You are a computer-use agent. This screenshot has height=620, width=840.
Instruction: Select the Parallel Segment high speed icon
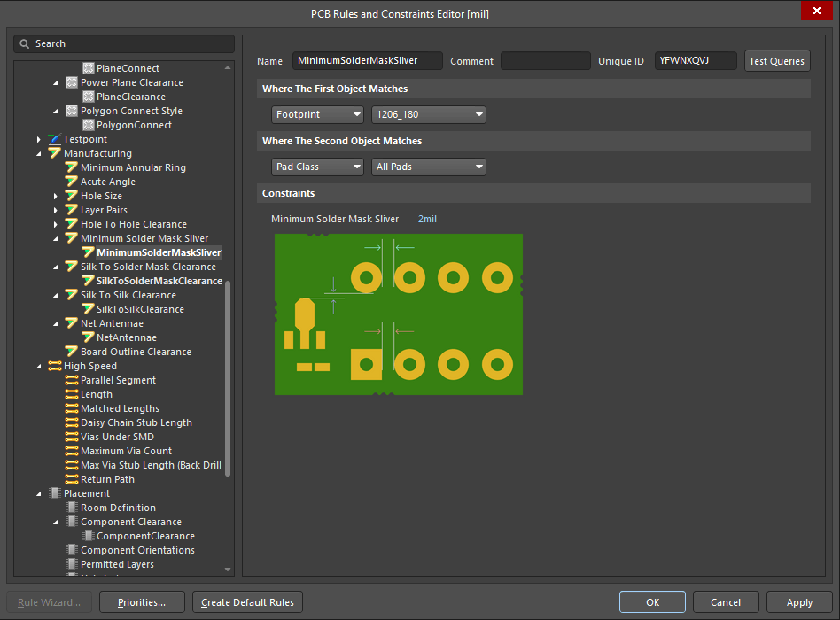tap(72, 380)
